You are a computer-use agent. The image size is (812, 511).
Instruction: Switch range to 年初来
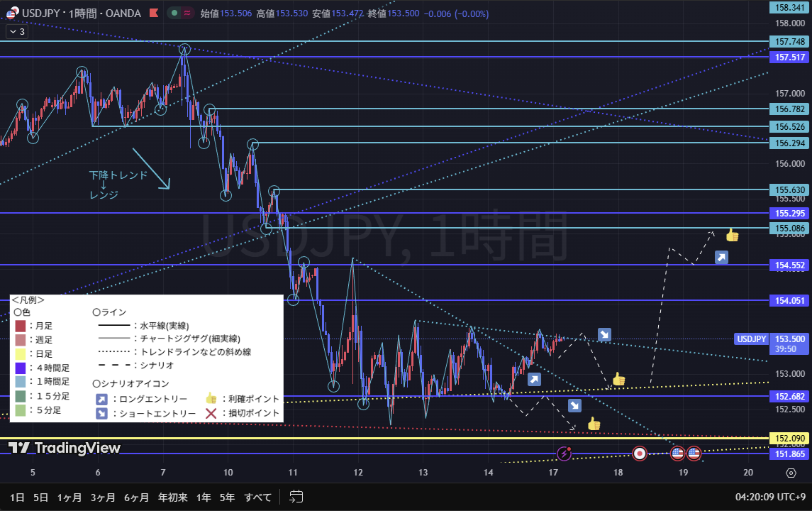pos(173,497)
